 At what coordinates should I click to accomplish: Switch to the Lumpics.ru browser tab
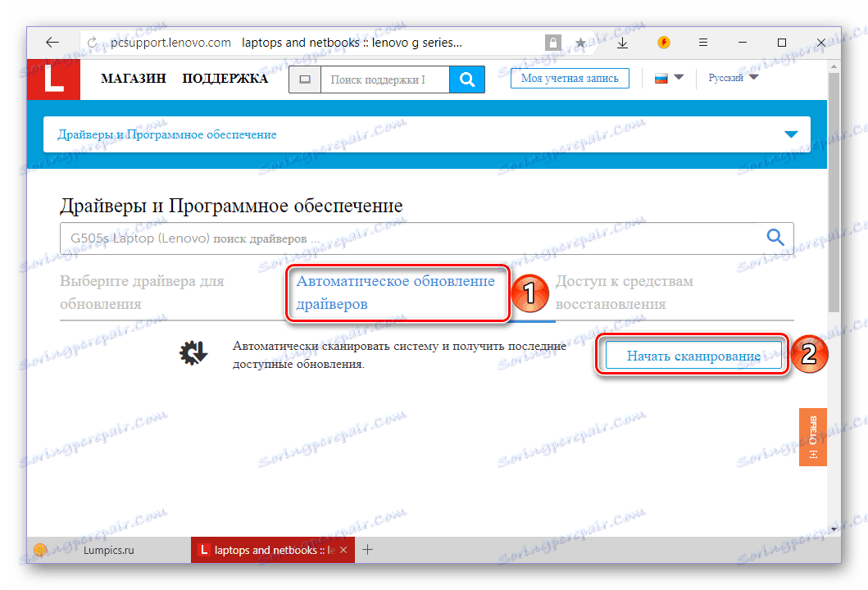(107, 550)
